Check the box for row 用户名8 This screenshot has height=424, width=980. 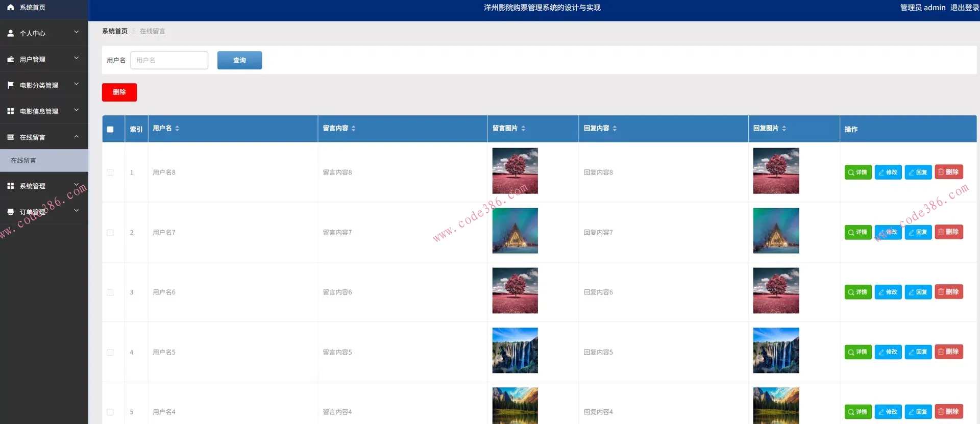(x=110, y=172)
